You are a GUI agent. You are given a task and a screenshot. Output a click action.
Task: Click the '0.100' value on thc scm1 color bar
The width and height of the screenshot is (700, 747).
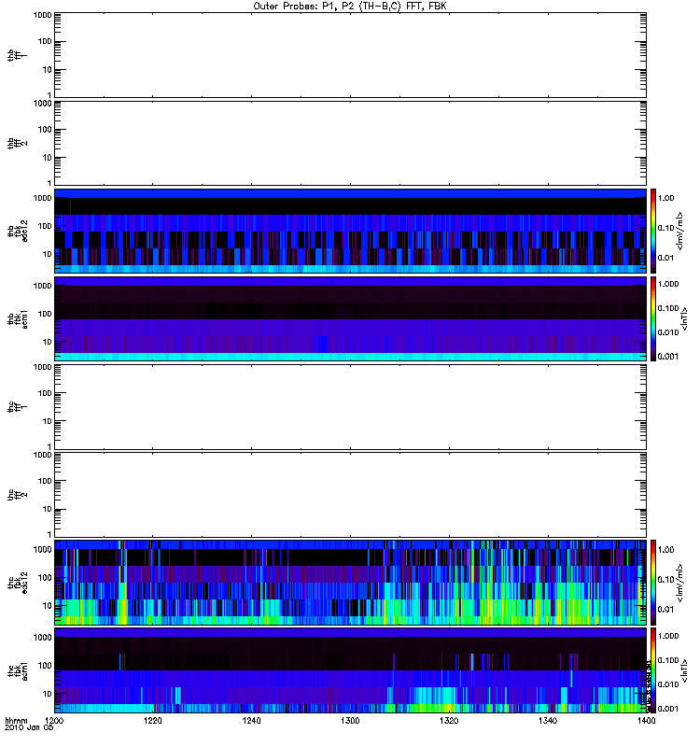[x=668, y=660]
